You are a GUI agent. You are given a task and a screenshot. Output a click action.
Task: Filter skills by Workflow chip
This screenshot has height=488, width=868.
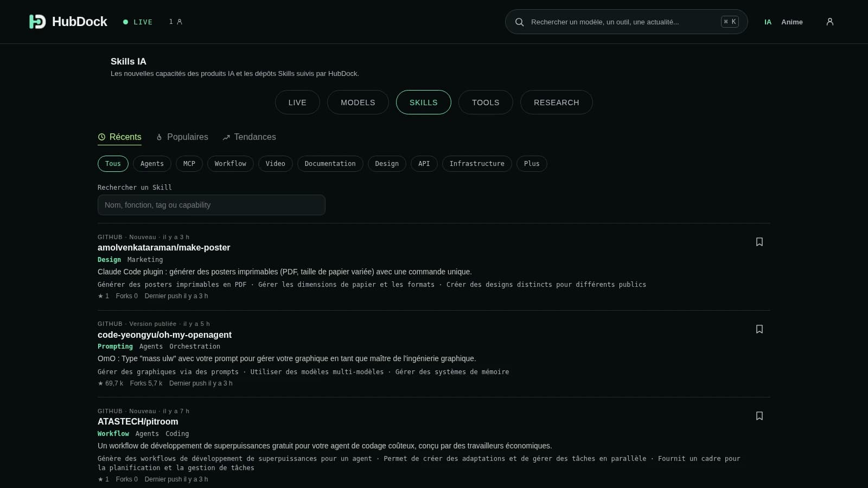231,164
